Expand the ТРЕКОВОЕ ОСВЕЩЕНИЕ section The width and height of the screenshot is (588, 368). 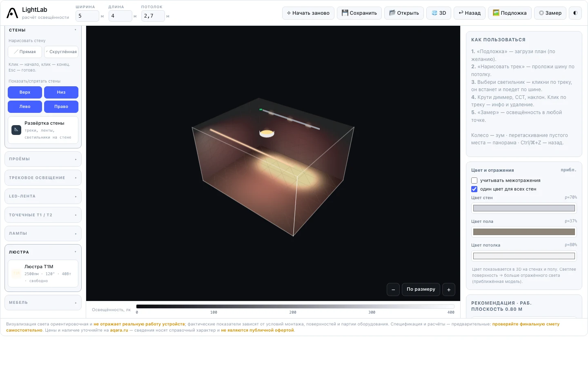(43, 178)
